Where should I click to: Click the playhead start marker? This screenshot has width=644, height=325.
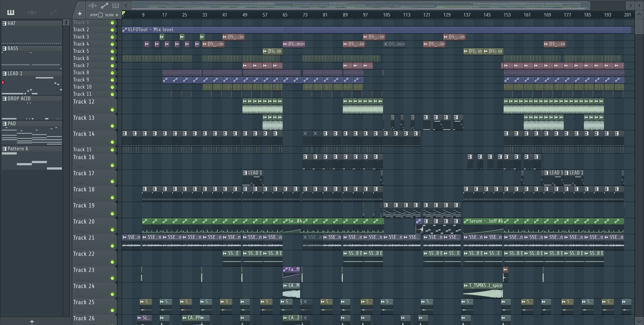click(123, 13)
